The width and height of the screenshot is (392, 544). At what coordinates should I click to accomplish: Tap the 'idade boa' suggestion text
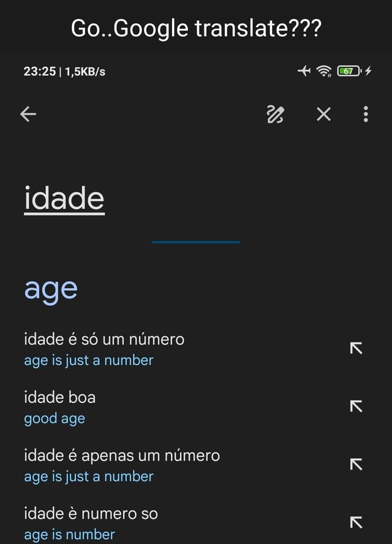[x=59, y=398]
